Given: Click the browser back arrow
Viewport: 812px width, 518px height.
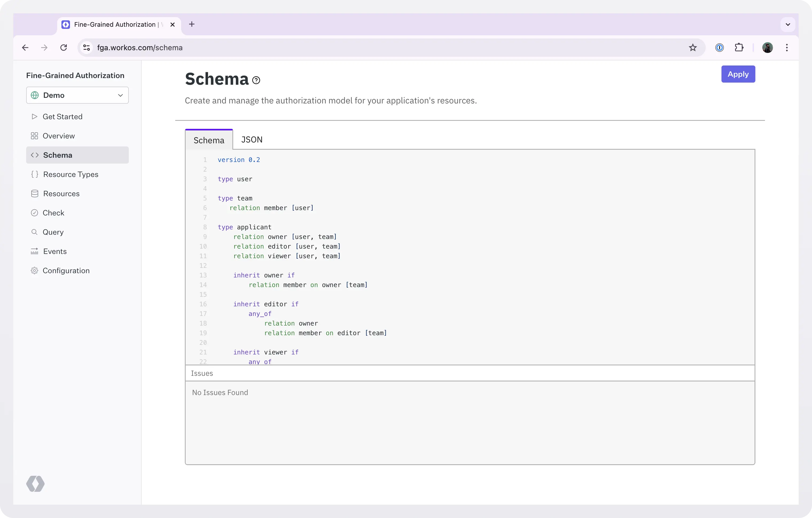Looking at the screenshot, I should [x=25, y=48].
